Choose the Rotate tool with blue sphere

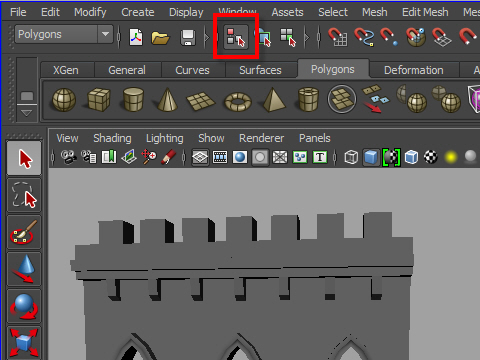pyautogui.click(x=24, y=306)
